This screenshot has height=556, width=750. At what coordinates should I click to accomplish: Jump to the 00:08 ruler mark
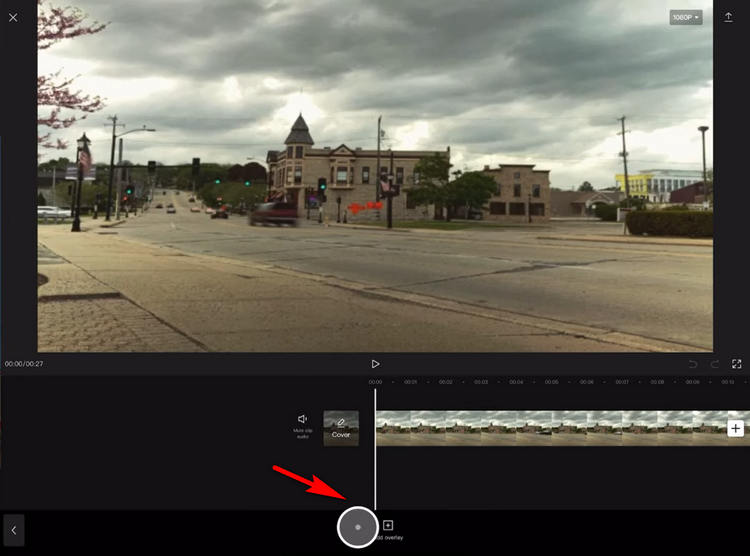coord(657,382)
